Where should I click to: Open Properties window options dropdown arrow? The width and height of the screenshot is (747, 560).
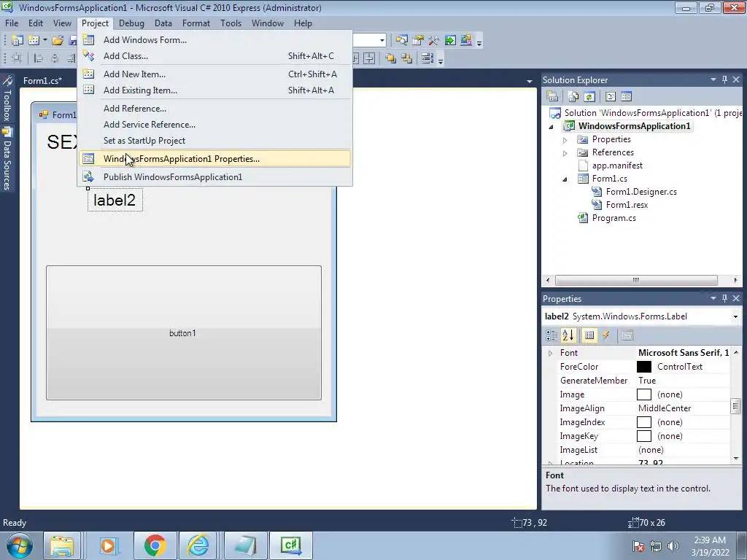click(713, 298)
